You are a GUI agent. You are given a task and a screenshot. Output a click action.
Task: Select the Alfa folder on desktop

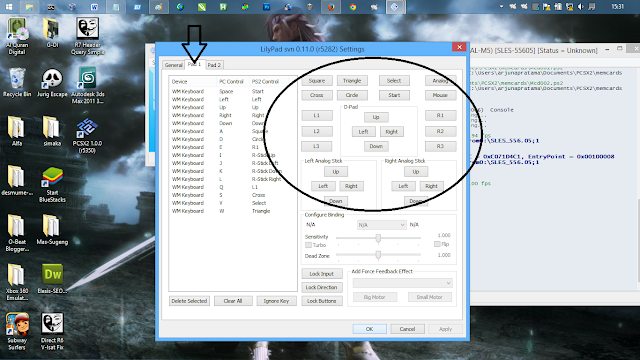17,131
